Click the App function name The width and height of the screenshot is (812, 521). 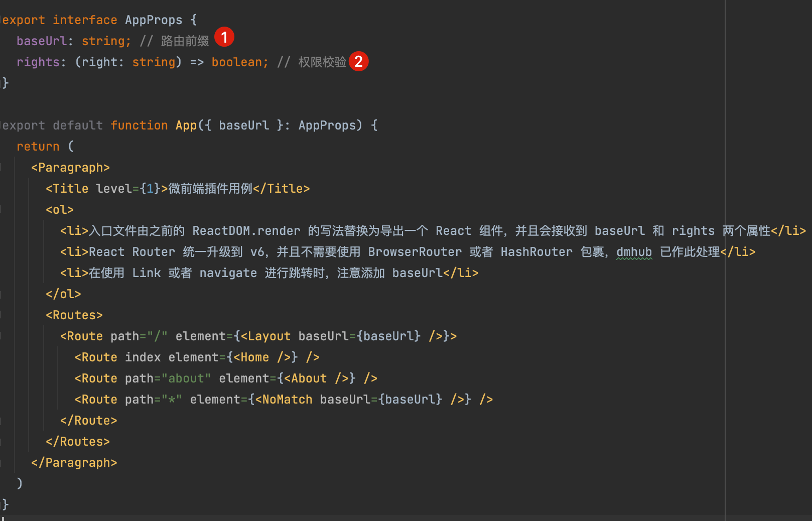tap(186, 125)
